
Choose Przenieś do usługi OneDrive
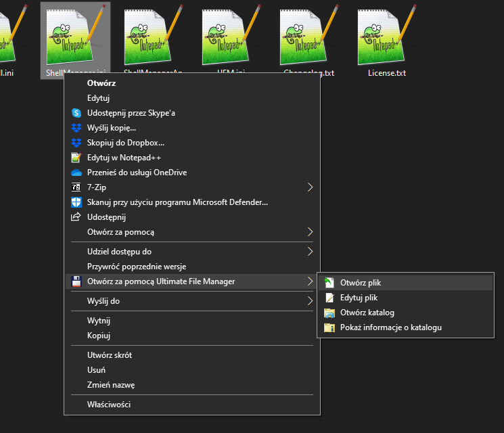coord(192,173)
